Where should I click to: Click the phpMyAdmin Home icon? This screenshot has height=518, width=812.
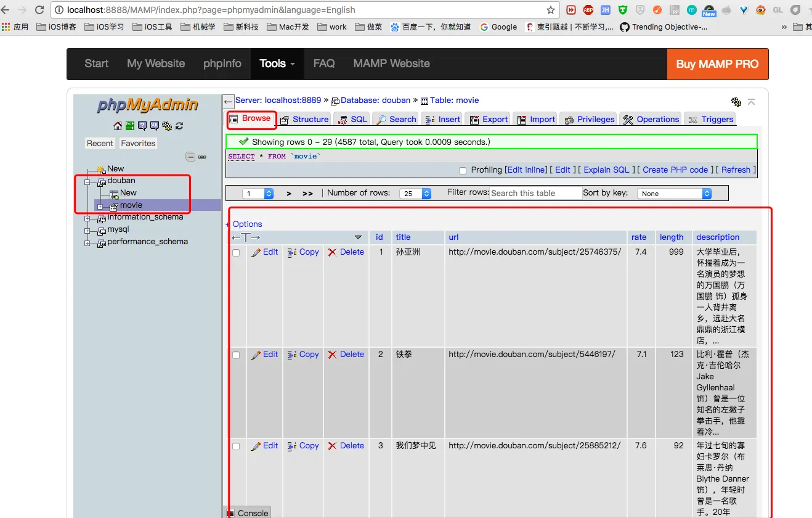coord(118,126)
